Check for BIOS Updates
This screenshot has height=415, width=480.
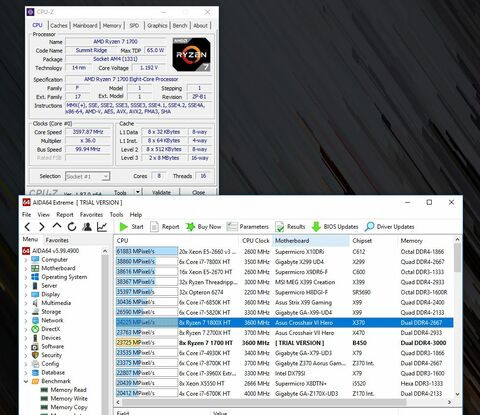click(x=316, y=227)
